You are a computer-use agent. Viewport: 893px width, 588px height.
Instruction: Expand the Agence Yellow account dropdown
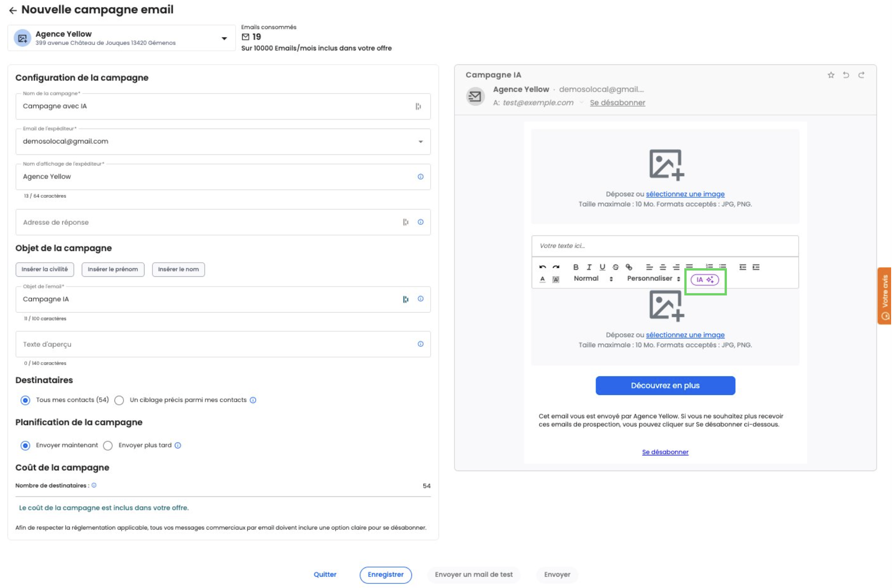[224, 39]
